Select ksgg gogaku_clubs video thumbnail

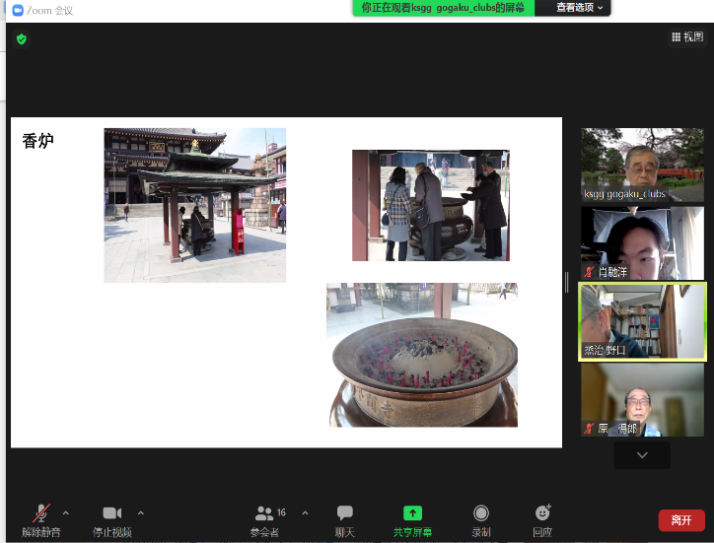pos(642,164)
